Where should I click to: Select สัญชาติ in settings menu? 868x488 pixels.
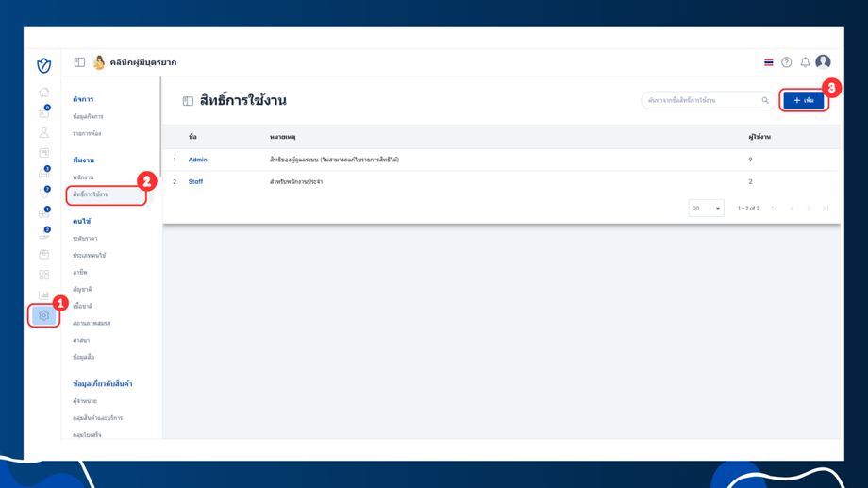click(82, 289)
